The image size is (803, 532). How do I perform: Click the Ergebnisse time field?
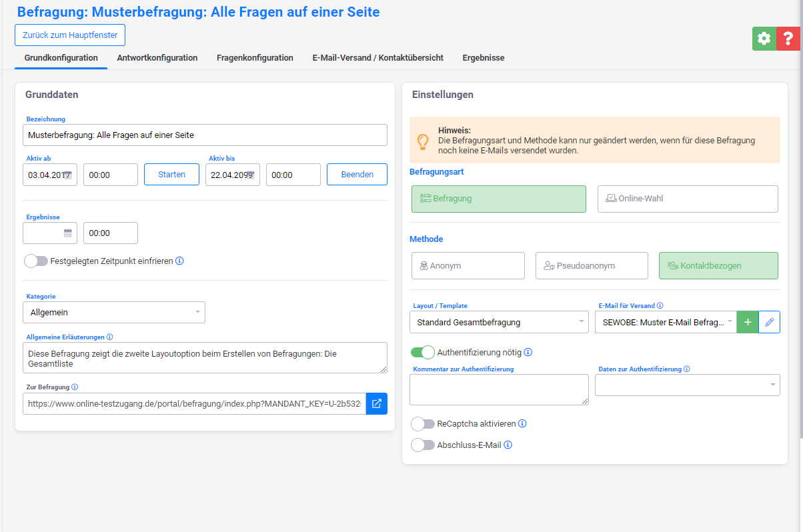111,233
